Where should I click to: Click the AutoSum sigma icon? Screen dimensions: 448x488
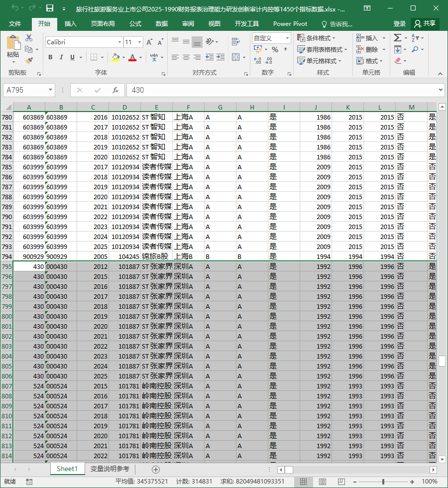(397, 38)
